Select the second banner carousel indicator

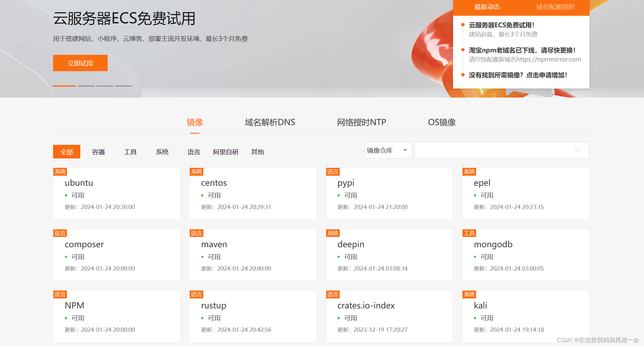pos(86,86)
